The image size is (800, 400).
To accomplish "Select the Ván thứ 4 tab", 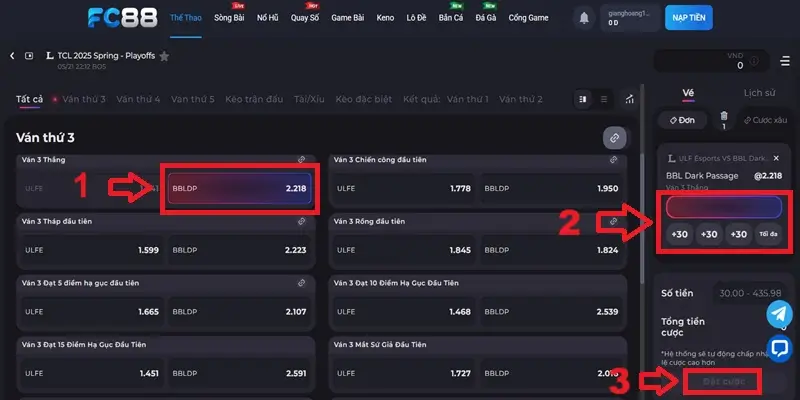I will [x=138, y=99].
